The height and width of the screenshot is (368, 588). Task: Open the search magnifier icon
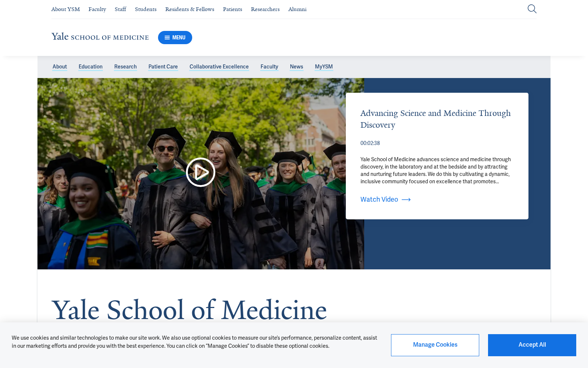point(532,9)
